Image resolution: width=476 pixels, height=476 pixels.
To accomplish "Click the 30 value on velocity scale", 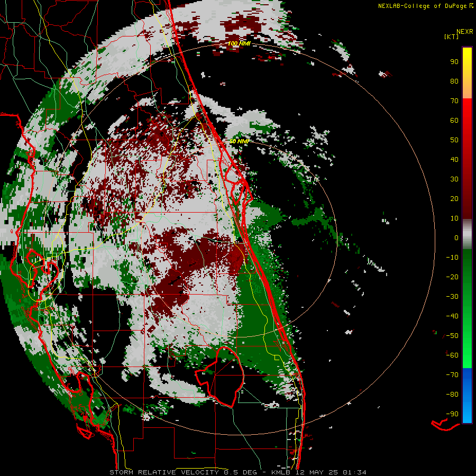I will (454, 179).
